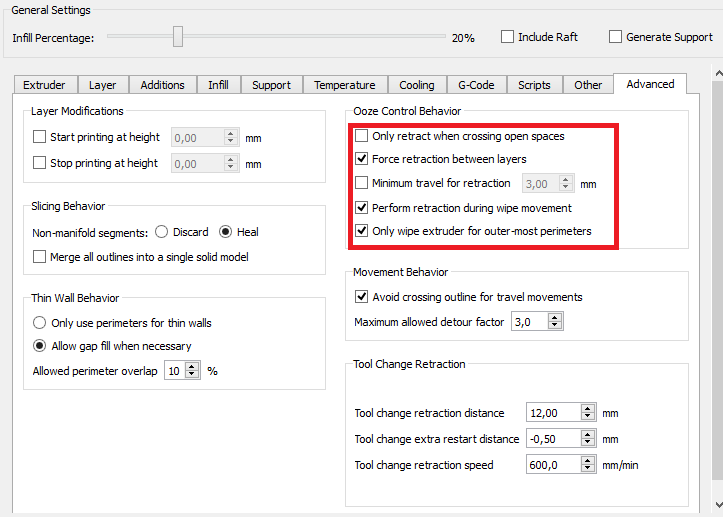Image resolution: width=723 pixels, height=518 pixels.
Task: Toggle Force retraction between layers
Action: coord(362,159)
